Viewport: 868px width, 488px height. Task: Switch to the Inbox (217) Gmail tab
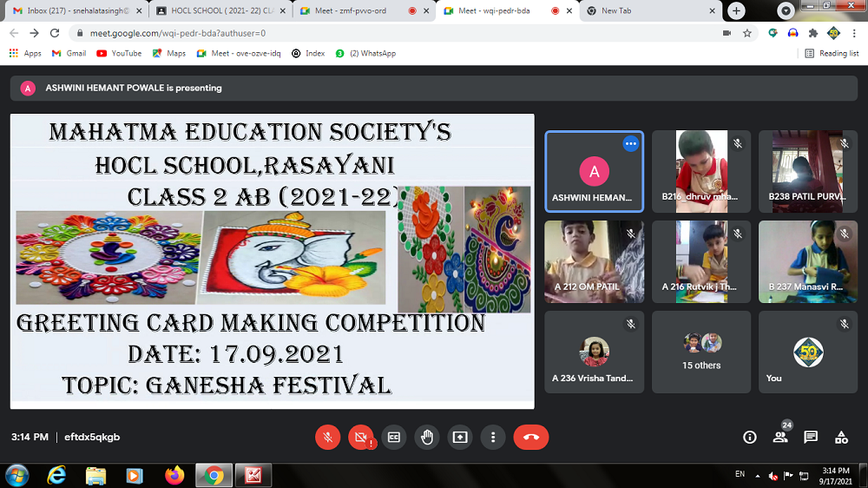[x=74, y=11]
